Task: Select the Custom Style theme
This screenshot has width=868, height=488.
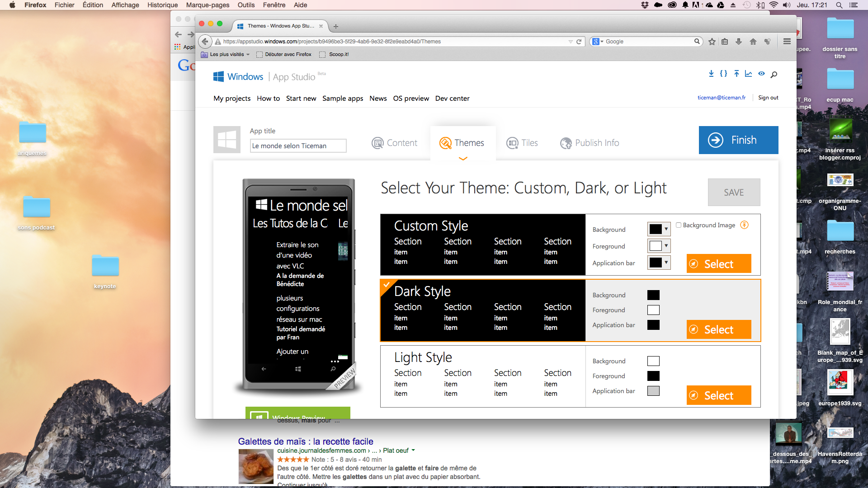Action: (719, 264)
